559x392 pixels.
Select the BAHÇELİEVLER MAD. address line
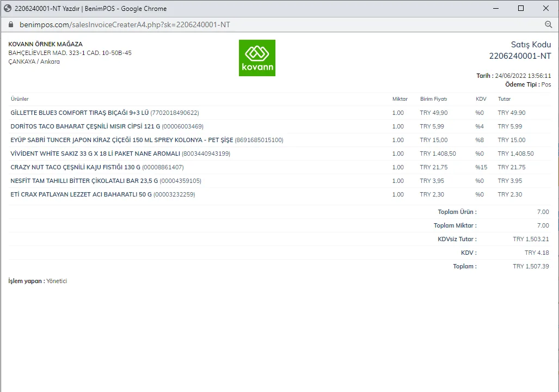point(70,53)
